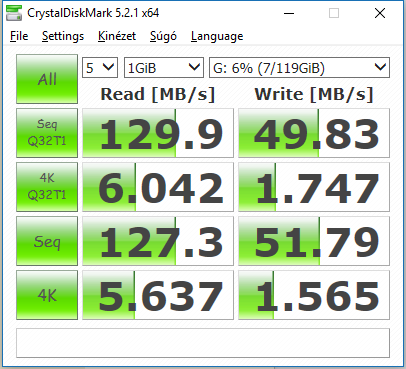Click the CrystalDiskMark app icon in title bar

coord(14,13)
